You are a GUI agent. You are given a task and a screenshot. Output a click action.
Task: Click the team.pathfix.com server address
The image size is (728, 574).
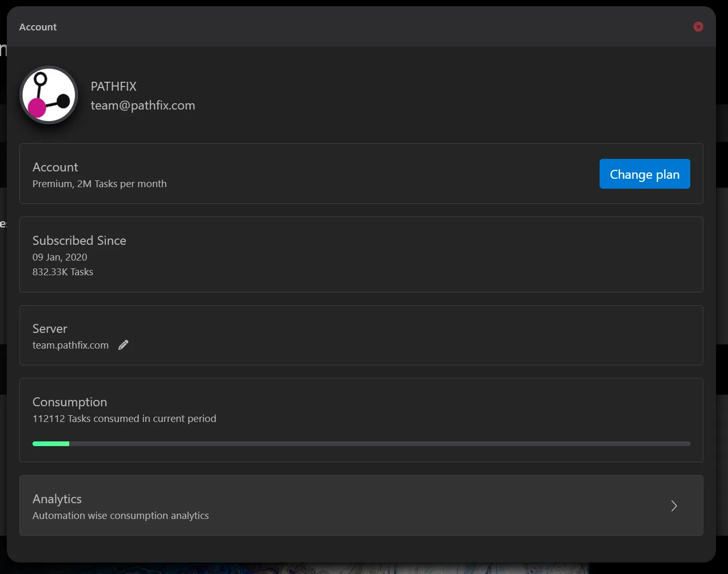pyautogui.click(x=71, y=345)
